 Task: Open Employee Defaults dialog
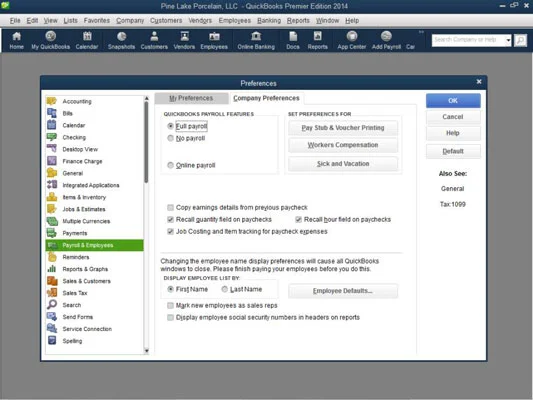[x=343, y=291]
